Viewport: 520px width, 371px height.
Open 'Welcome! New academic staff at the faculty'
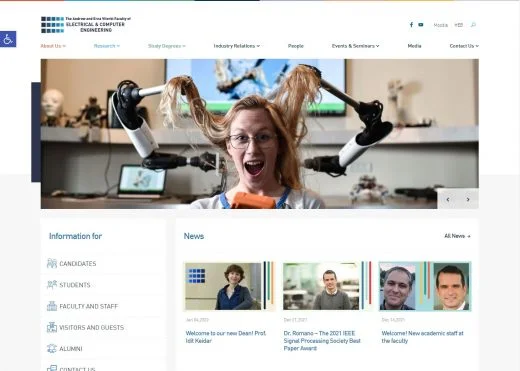point(422,337)
